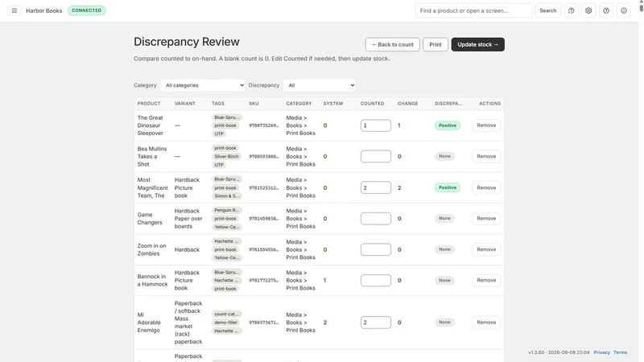Viewport: 644px width, 362px height.
Task: Click Update stock button
Action: [477, 44]
